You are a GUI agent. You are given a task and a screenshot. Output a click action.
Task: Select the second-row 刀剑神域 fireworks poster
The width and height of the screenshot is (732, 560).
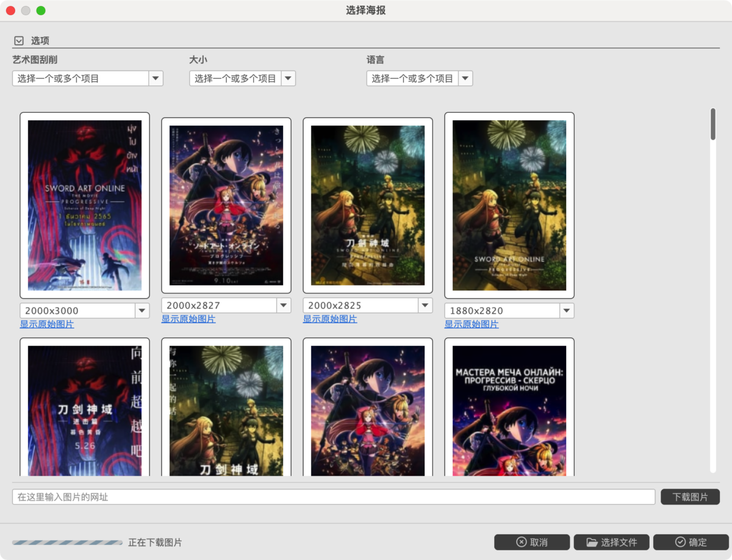pyautogui.click(x=226, y=407)
